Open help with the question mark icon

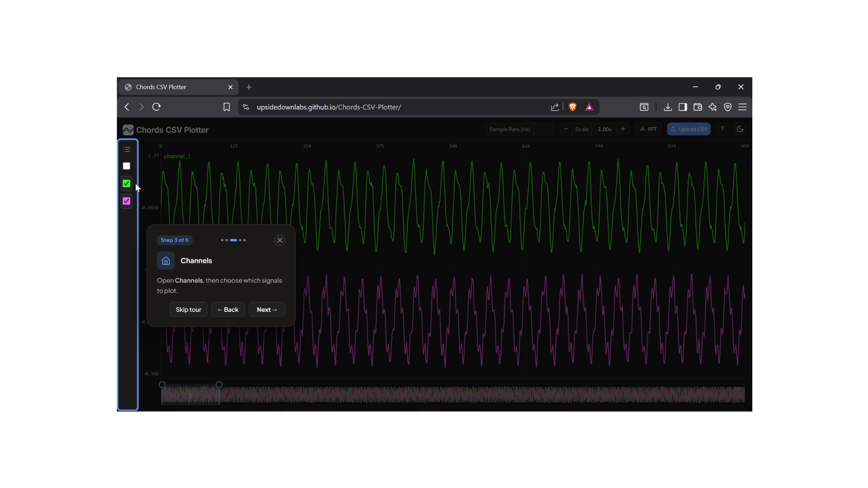click(x=722, y=129)
